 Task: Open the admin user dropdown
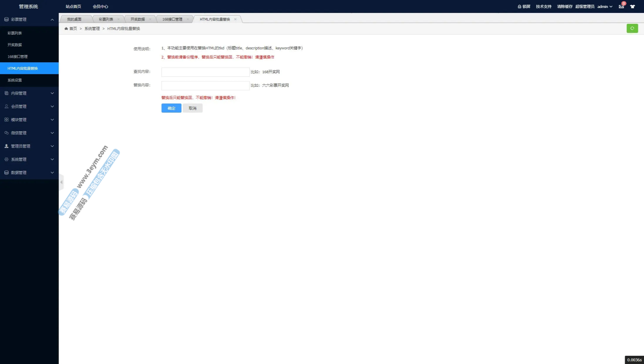605,6
